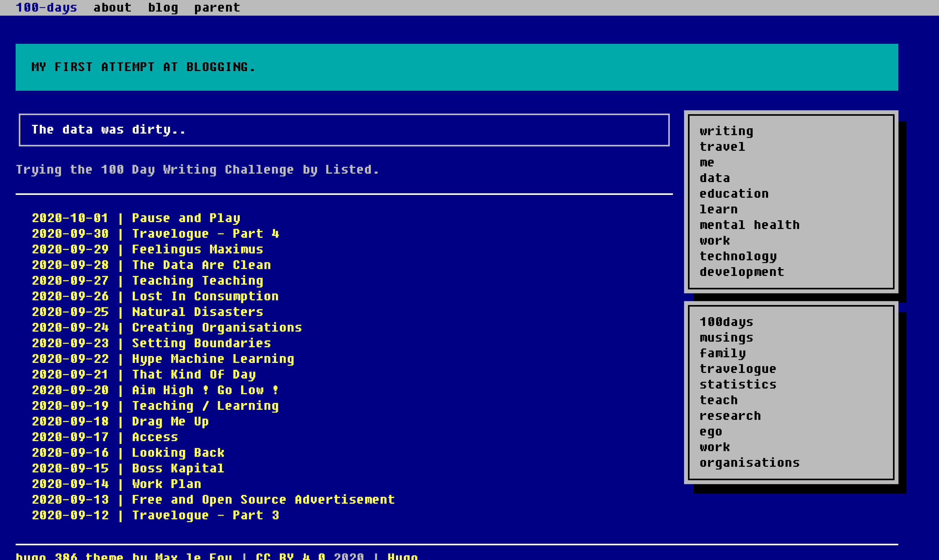Read 'The Data Are Clean' post
The image size is (939, 560).
(201, 265)
